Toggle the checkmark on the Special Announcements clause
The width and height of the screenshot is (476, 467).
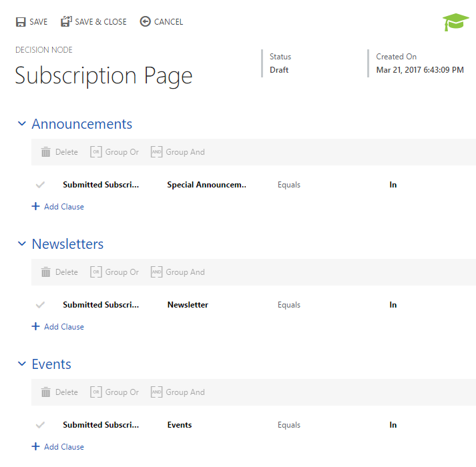pyautogui.click(x=40, y=185)
